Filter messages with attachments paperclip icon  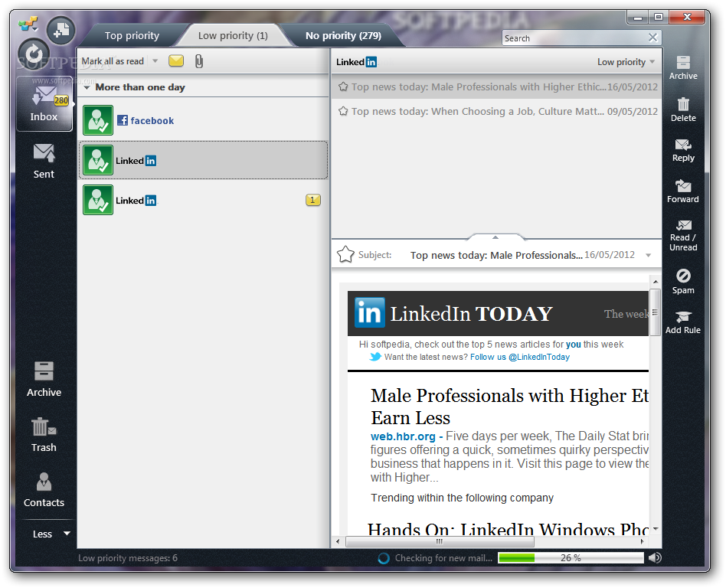(x=198, y=61)
